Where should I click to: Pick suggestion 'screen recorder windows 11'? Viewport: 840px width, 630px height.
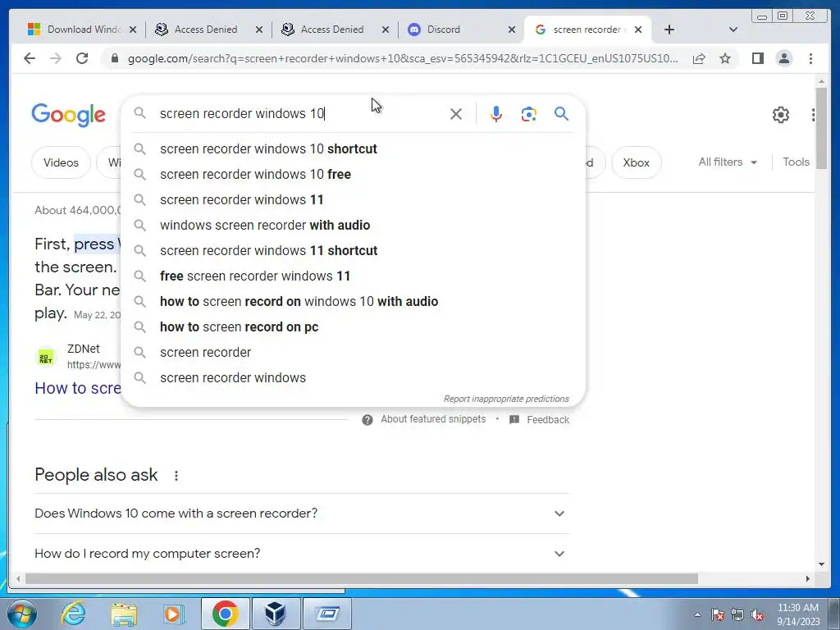pos(354,200)
